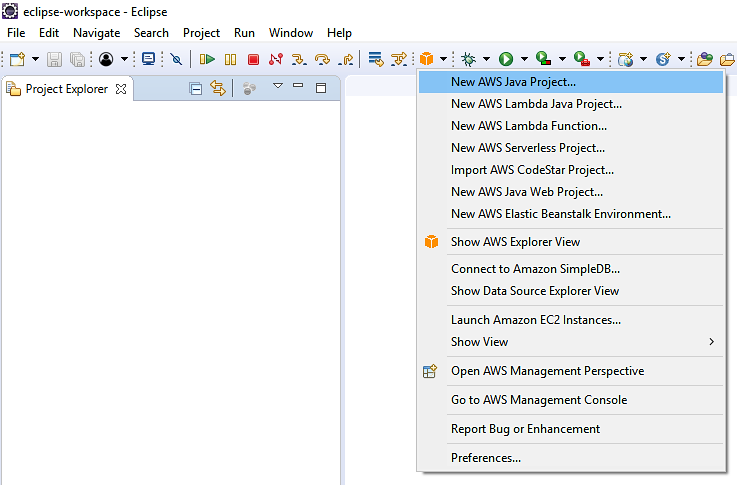Click the Save toolbar icon
The width and height of the screenshot is (737, 485).
[55, 59]
